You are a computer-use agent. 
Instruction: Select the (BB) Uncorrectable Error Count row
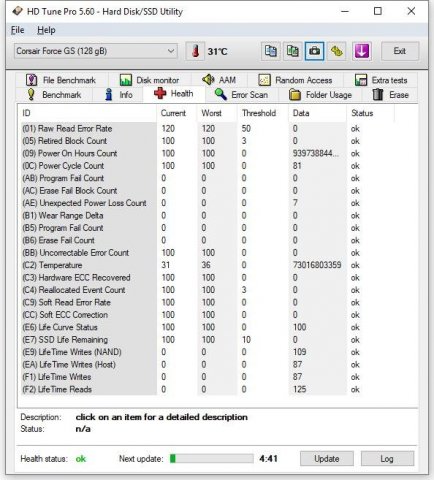(x=207, y=253)
